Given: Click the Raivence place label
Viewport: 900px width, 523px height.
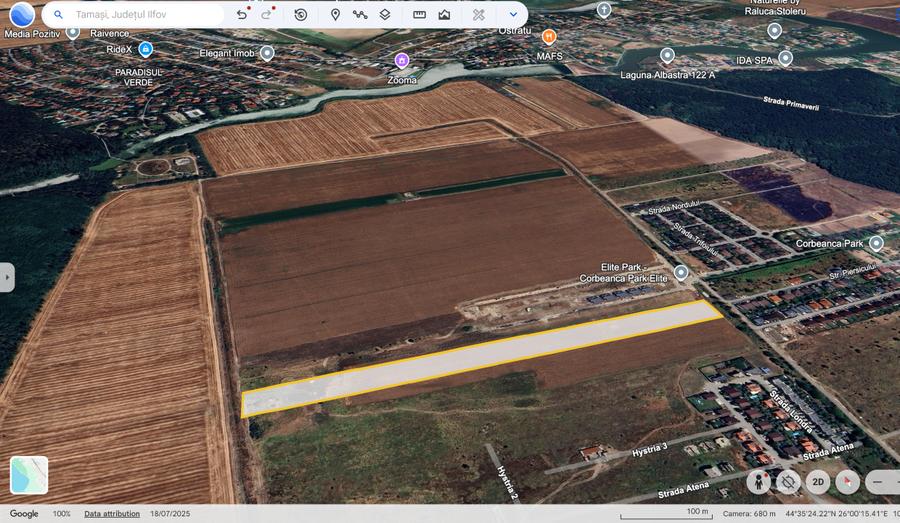Looking at the screenshot, I should tap(109, 33).
